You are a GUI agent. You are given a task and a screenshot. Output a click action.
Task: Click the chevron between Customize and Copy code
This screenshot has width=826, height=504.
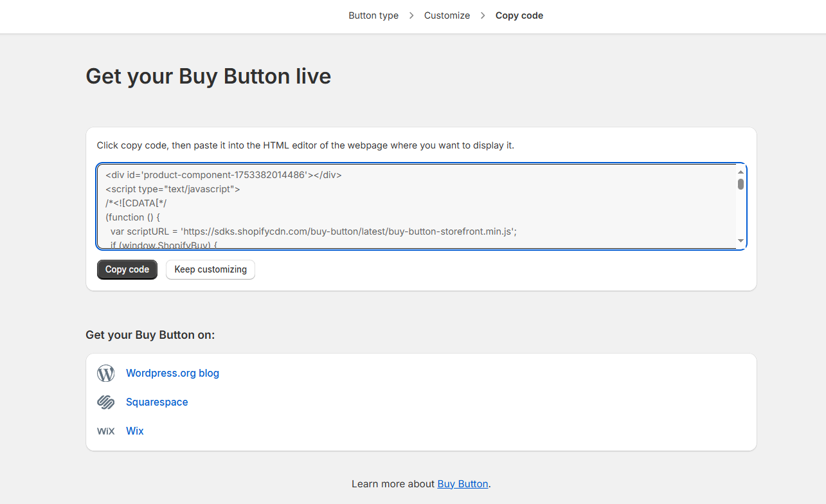point(483,15)
